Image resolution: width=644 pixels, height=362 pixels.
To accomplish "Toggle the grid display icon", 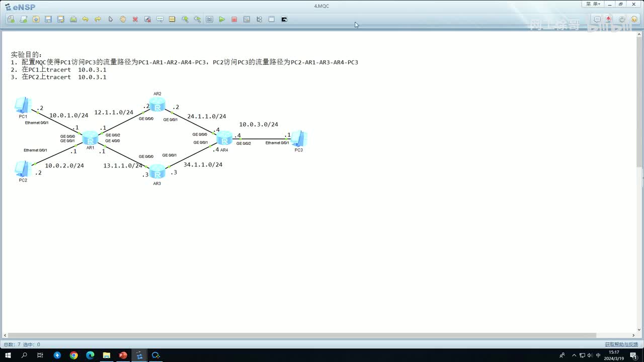I will pyautogui.click(x=272, y=19).
